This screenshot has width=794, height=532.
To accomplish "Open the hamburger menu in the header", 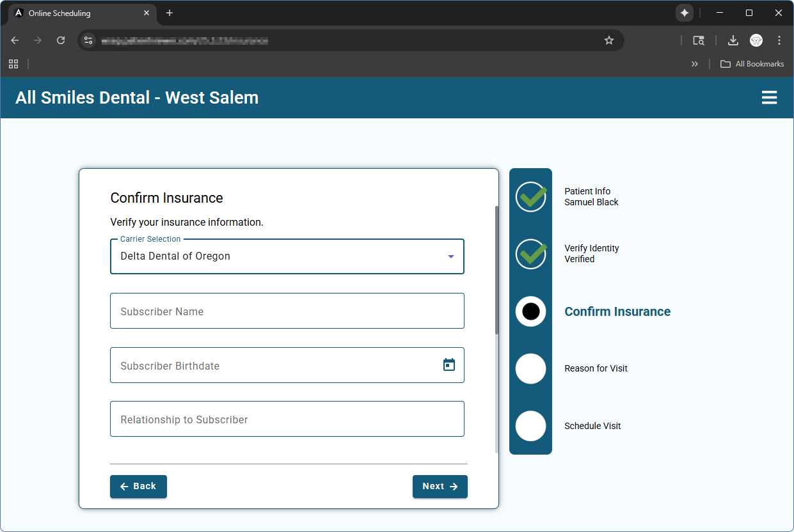I will click(x=769, y=98).
